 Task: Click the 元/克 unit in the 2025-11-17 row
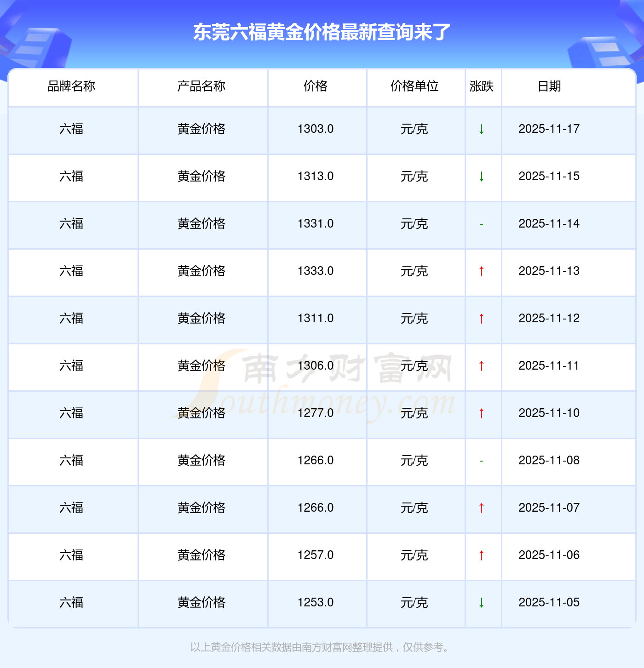(414, 129)
